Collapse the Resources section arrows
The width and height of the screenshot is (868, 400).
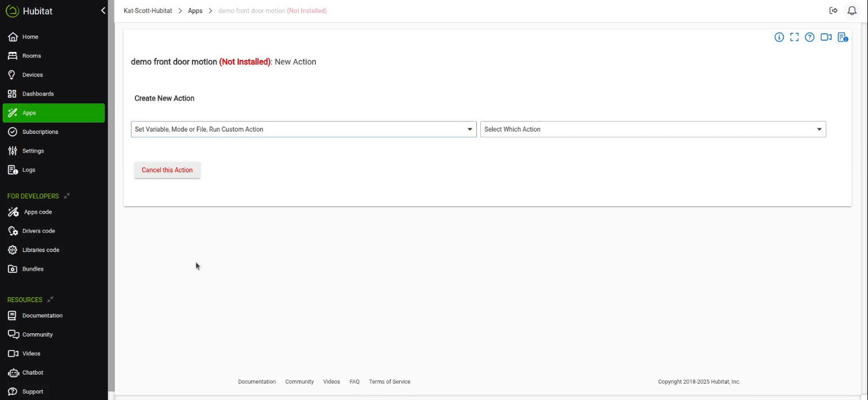click(50, 300)
